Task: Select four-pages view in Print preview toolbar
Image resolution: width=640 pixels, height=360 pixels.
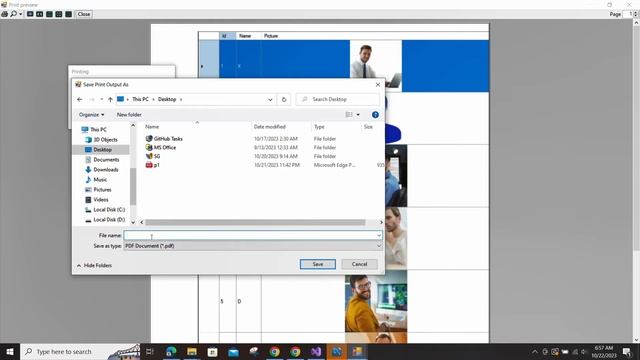Action: (59, 14)
